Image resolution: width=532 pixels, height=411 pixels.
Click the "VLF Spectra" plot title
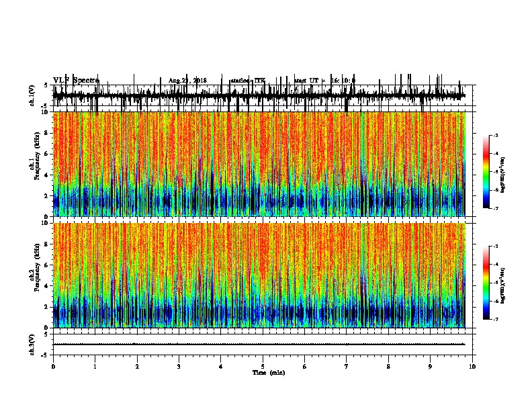(76, 81)
